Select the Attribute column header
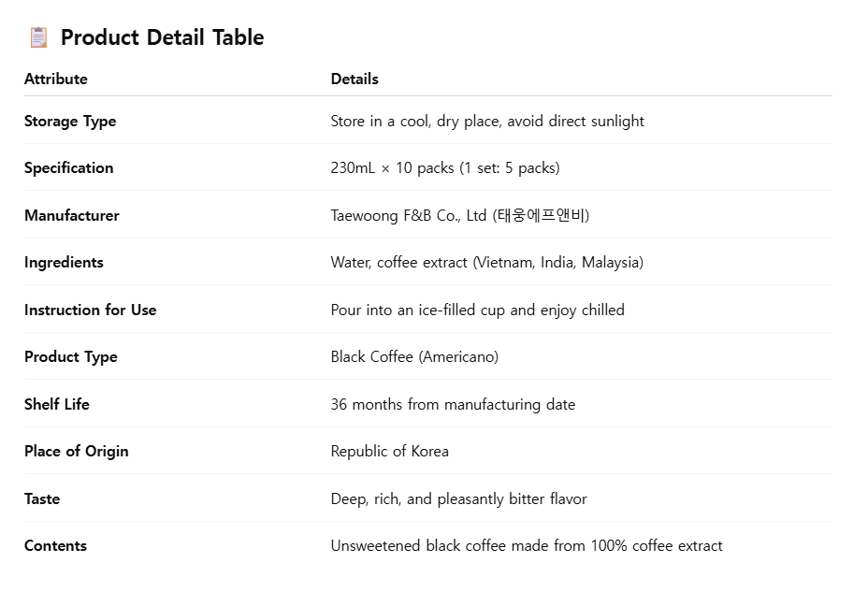Viewport: 868px width, 592px height. (56, 79)
